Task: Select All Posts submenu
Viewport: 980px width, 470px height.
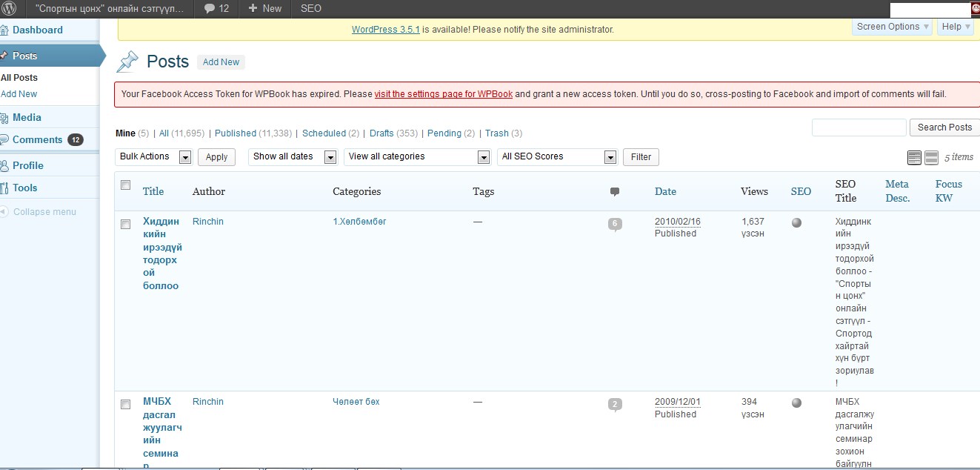Action: [19, 78]
